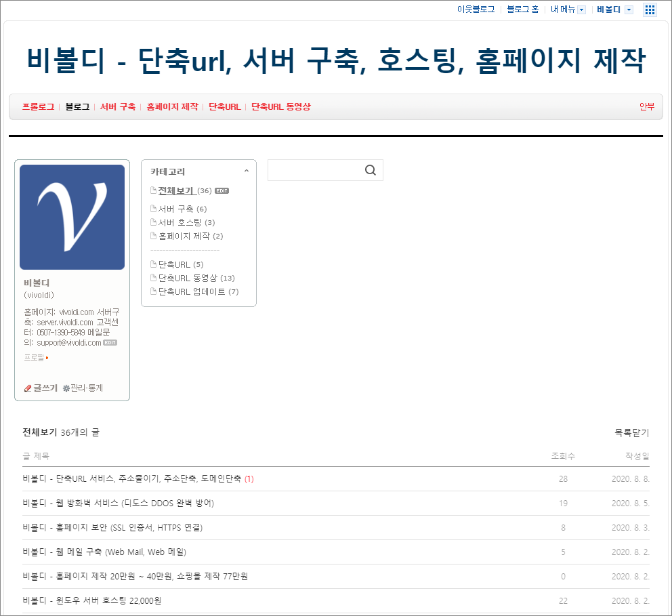Image resolution: width=672 pixels, height=616 pixels.
Task: Open the 관리·통계 admin link
Action: pyautogui.click(x=87, y=388)
